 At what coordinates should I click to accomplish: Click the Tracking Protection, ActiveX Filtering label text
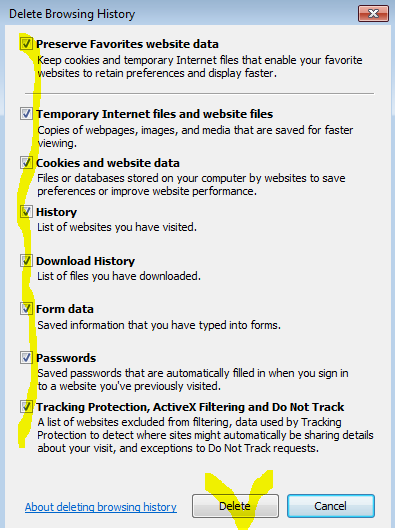pyautogui.click(x=190, y=407)
